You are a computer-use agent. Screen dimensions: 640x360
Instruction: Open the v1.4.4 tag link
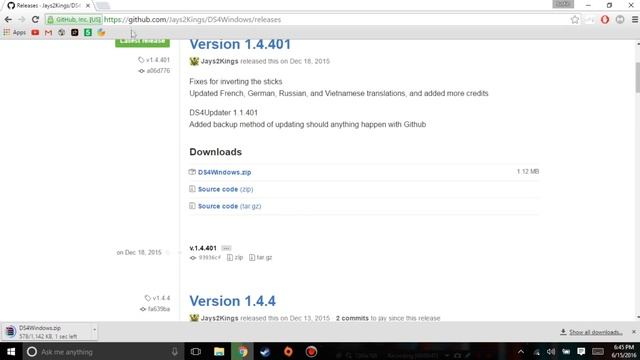158,298
